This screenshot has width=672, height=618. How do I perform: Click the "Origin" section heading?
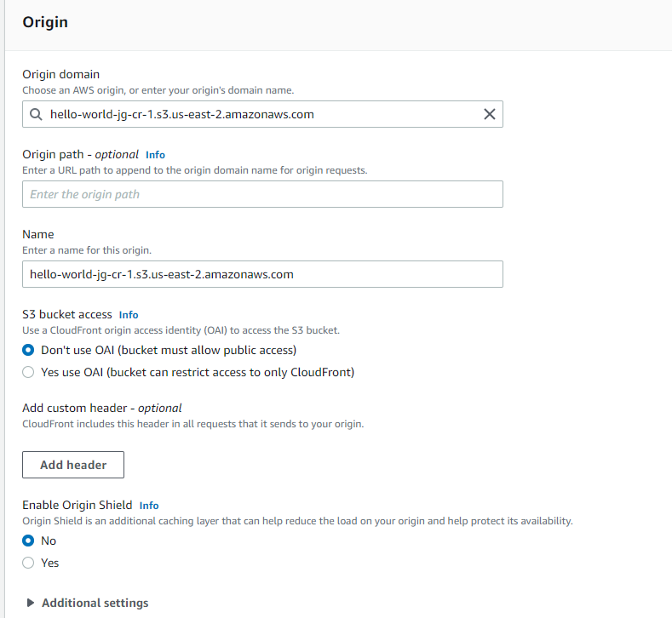pyautogui.click(x=45, y=22)
